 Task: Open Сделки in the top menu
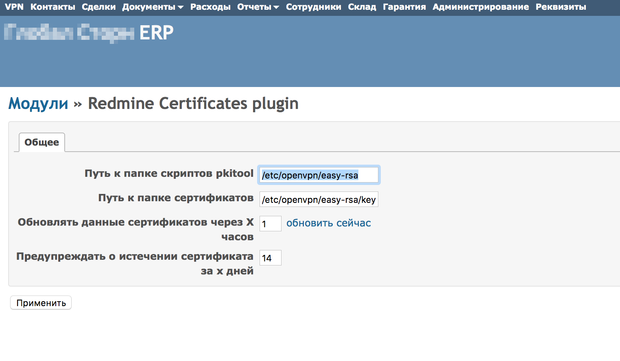point(98,7)
